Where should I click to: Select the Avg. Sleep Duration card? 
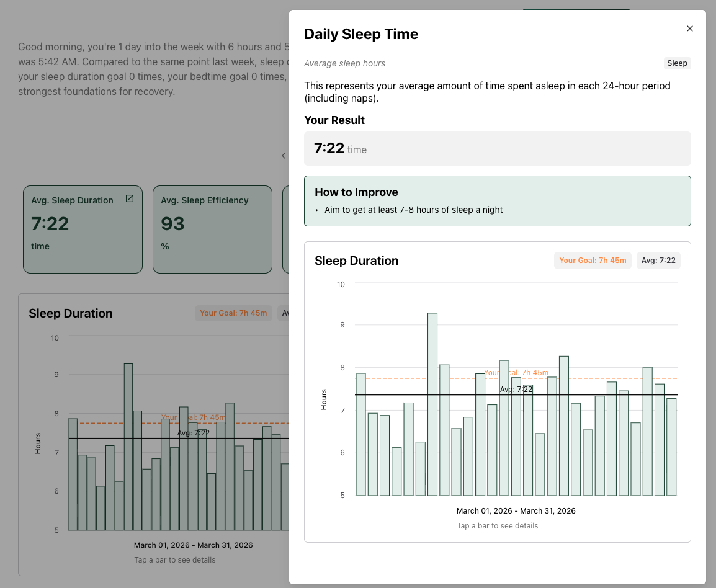[83, 229]
